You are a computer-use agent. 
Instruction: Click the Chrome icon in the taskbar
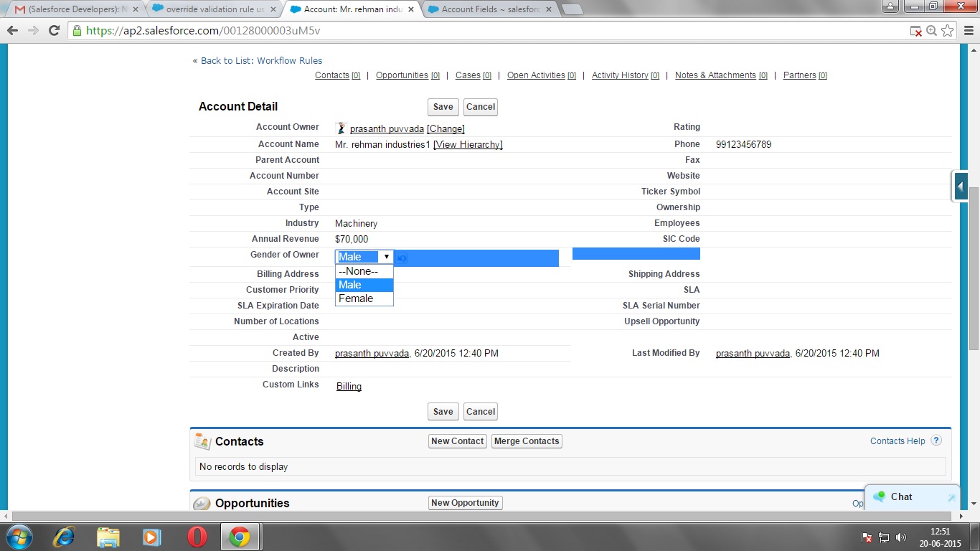pyautogui.click(x=240, y=537)
